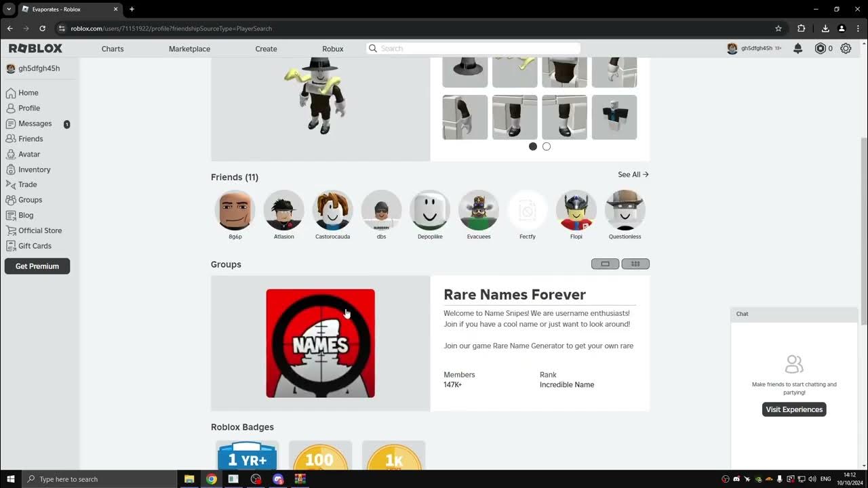Select the Evaporates - Roblox tab

tap(70, 9)
